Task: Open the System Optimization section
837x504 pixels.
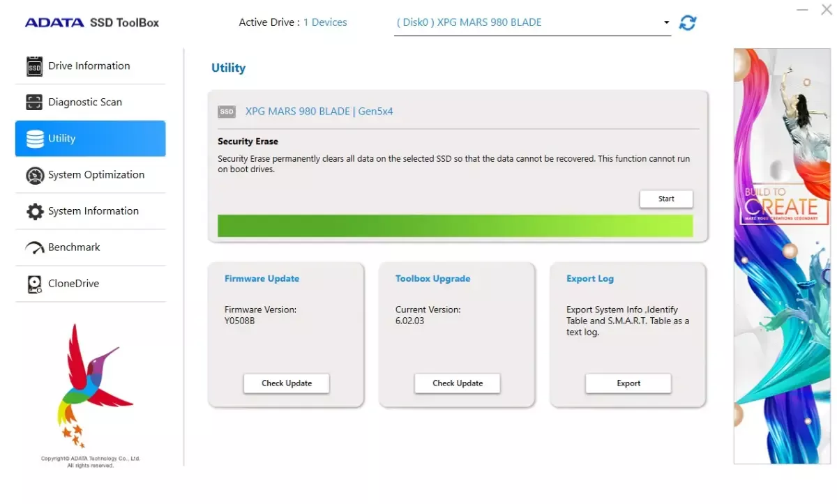Action: click(96, 175)
